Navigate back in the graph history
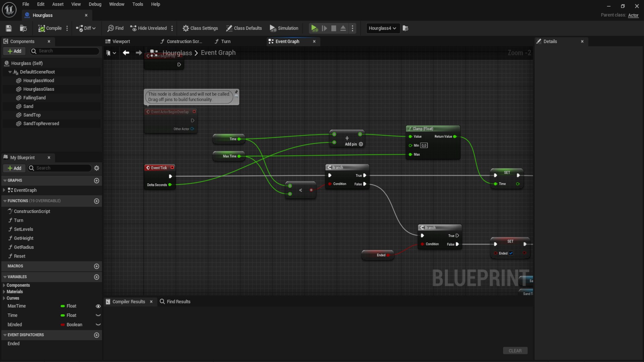Viewport: 644px width, 362px height. [x=126, y=53]
